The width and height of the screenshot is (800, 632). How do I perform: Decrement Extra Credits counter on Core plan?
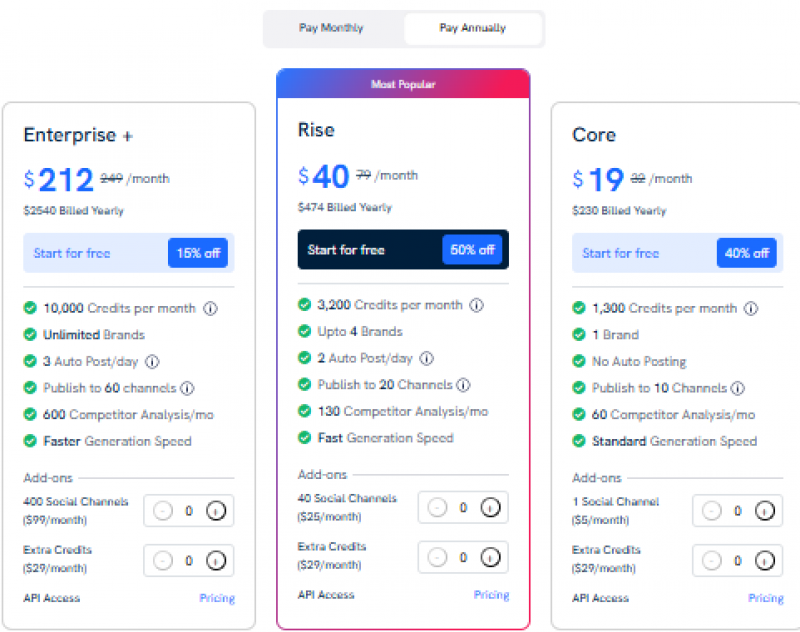[x=712, y=561]
